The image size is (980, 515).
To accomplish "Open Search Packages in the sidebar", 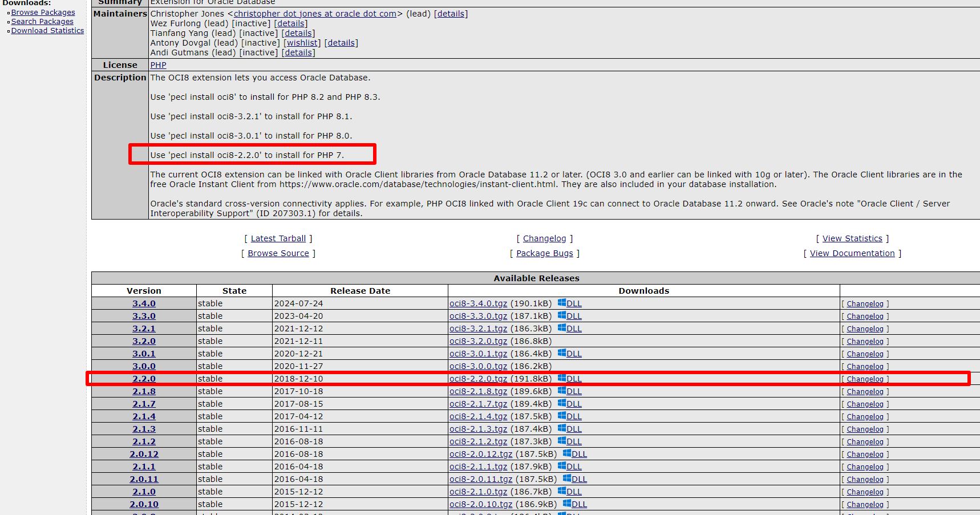I will 42,22.
